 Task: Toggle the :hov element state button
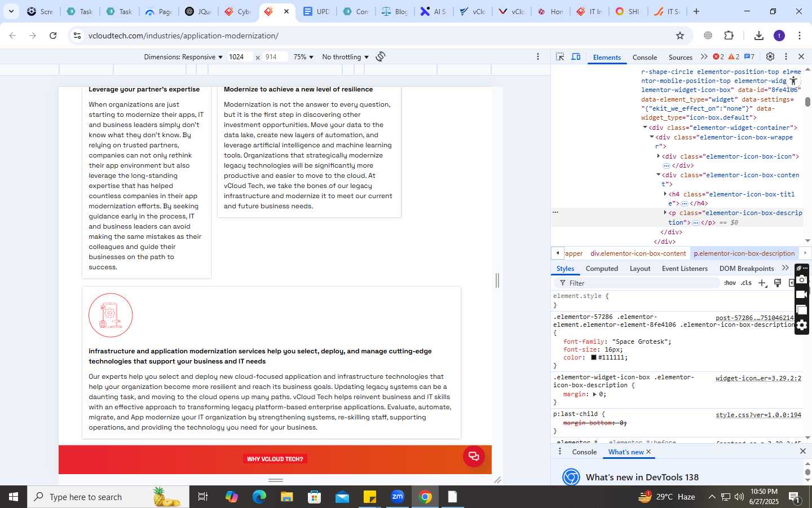730,283
